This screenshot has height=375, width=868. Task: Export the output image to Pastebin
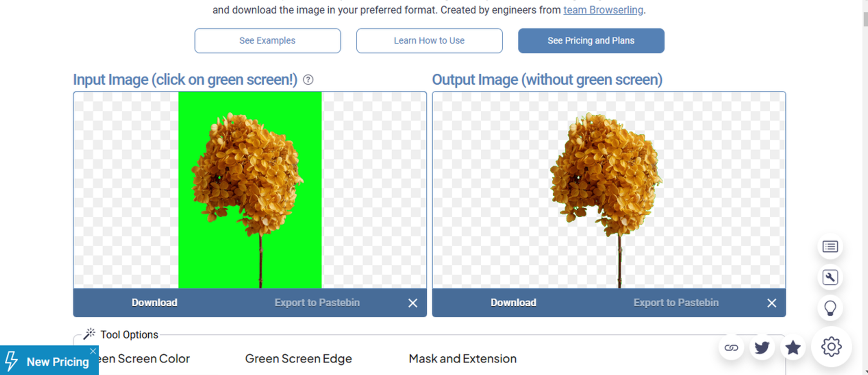coord(676,303)
